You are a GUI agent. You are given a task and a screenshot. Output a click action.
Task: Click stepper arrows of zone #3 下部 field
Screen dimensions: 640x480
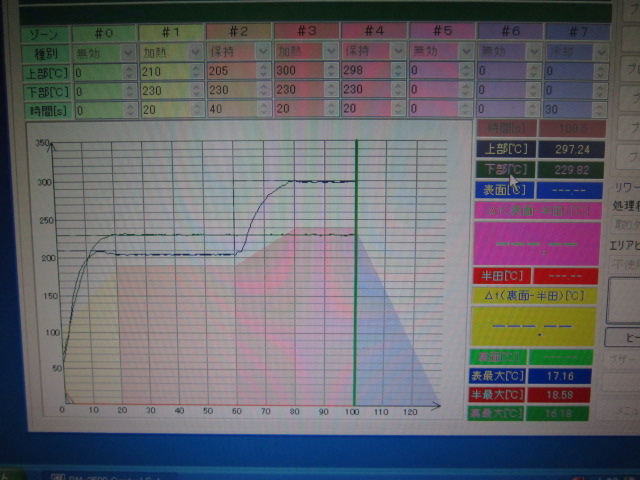pos(330,89)
